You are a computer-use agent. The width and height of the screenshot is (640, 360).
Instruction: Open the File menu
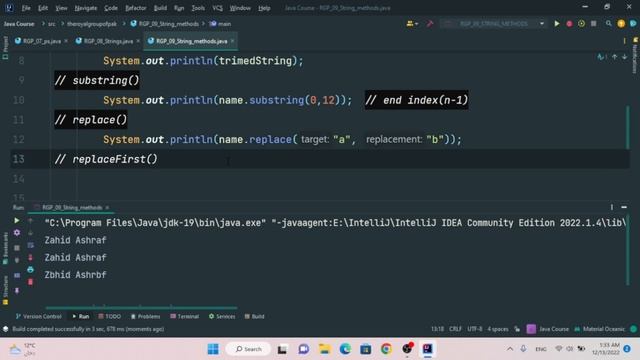tap(26, 8)
